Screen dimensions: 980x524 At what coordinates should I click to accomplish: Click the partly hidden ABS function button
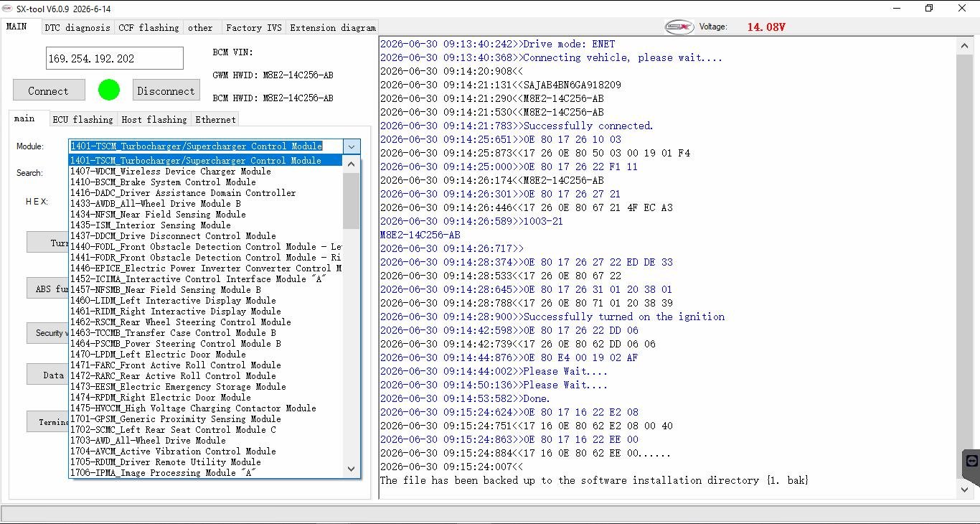(x=48, y=289)
